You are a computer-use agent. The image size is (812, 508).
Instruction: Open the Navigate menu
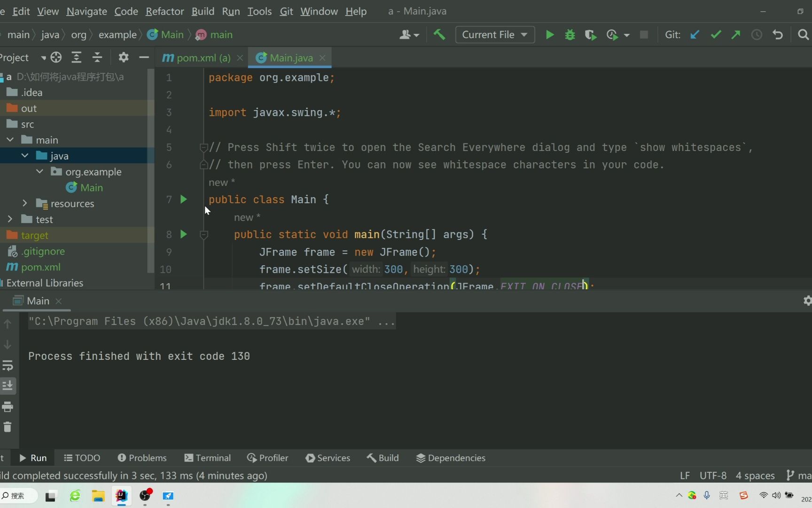(86, 11)
